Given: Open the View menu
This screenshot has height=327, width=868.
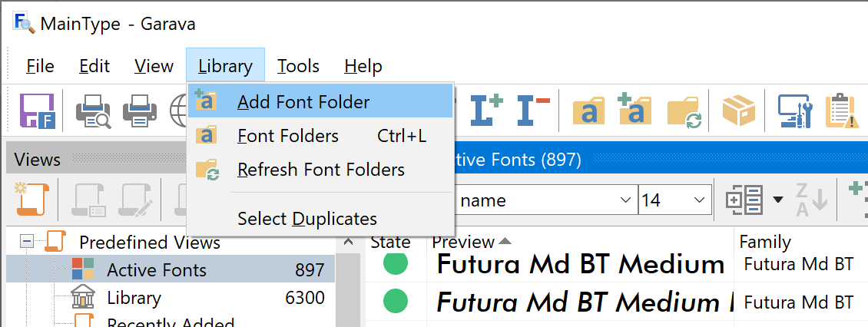Looking at the screenshot, I should click(154, 66).
